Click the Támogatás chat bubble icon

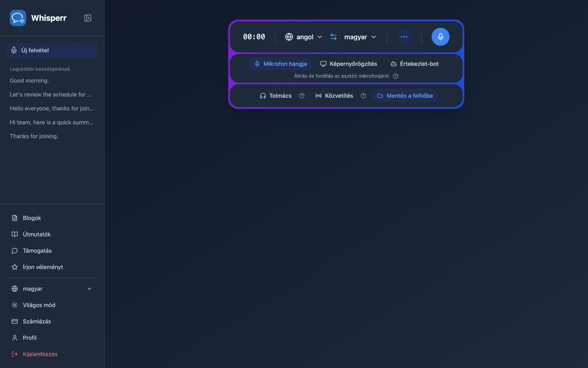pos(15,251)
